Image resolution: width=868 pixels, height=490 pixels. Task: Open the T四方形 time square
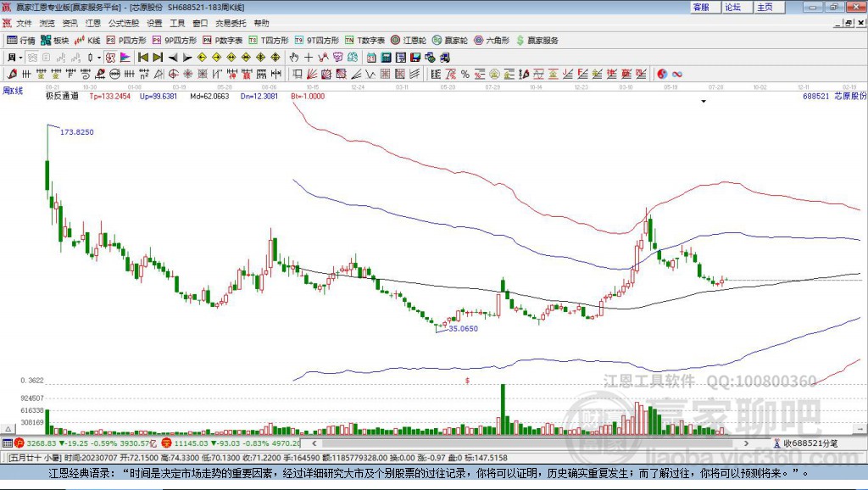pyautogui.click(x=269, y=41)
